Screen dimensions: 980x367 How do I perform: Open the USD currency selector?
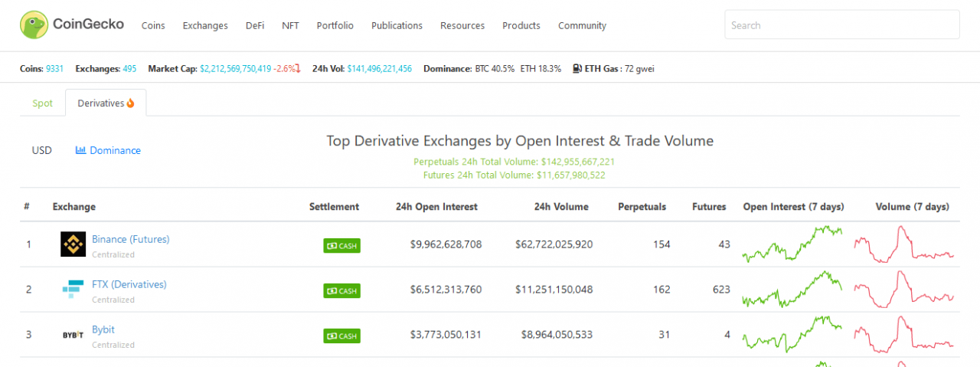point(41,150)
